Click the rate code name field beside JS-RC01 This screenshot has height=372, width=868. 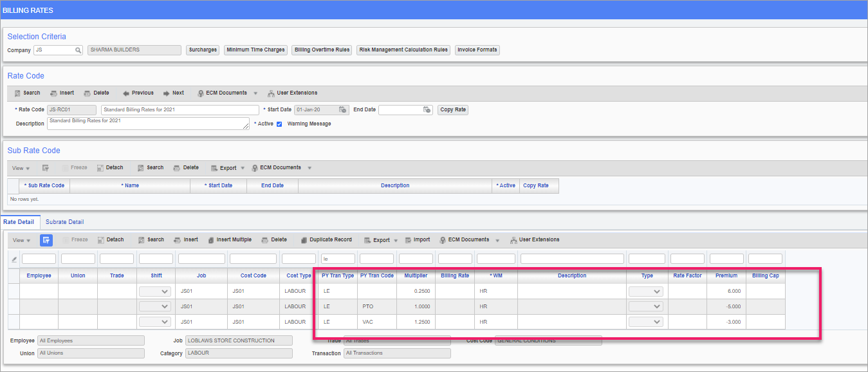pyautogui.click(x=180, y=110)
